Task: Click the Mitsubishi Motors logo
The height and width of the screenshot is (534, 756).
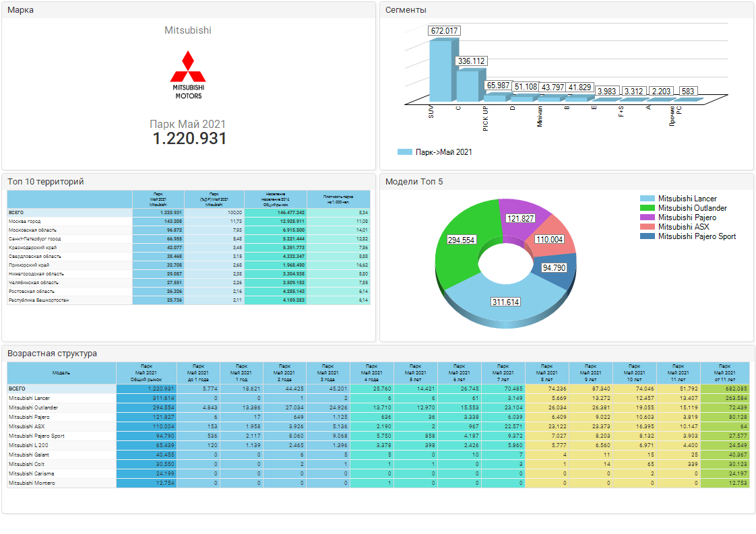Action: pyautogui.click(x=188, y=74)
